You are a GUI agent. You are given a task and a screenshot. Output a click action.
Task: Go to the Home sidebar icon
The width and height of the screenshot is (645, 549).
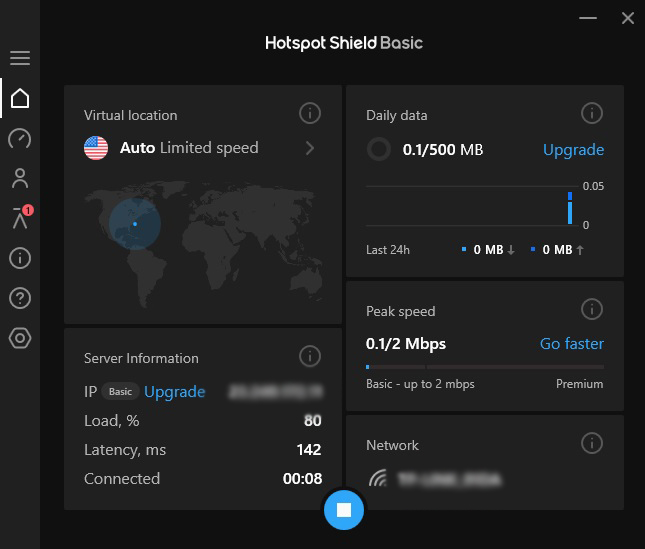click(x=20, y=98)
